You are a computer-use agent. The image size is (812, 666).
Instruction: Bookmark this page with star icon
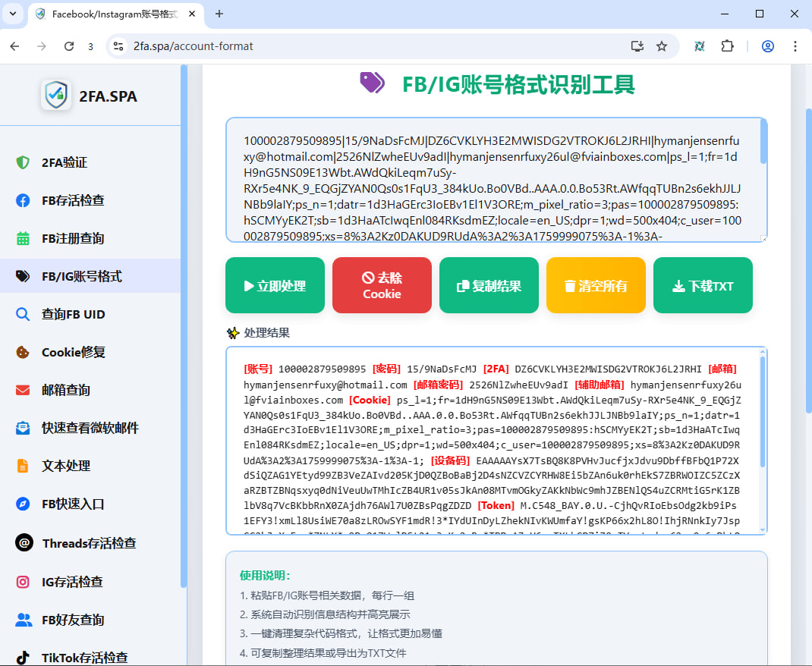tap(662, 46)
